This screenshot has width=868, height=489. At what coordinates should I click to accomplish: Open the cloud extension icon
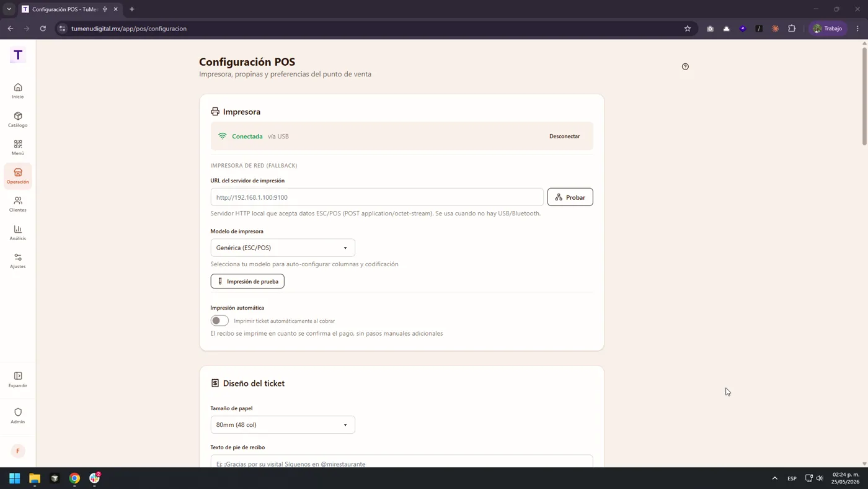[727, 29]
